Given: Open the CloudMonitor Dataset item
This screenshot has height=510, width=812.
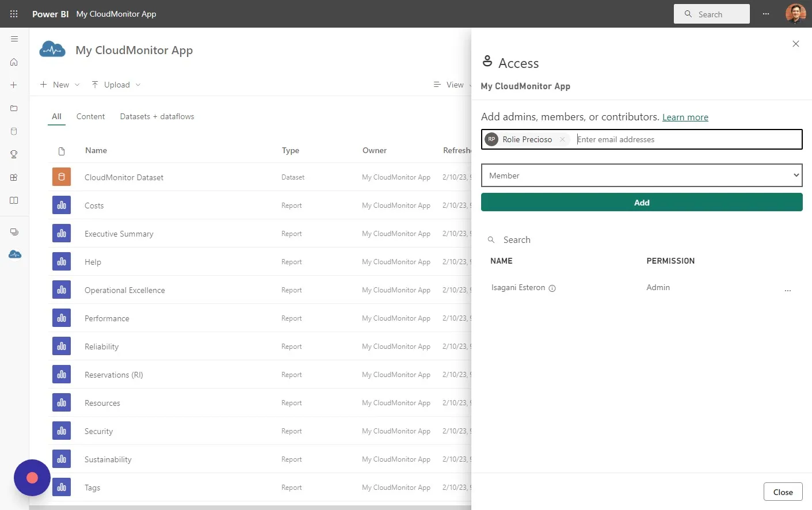Looking at the screenshot, I should (124, 177).
